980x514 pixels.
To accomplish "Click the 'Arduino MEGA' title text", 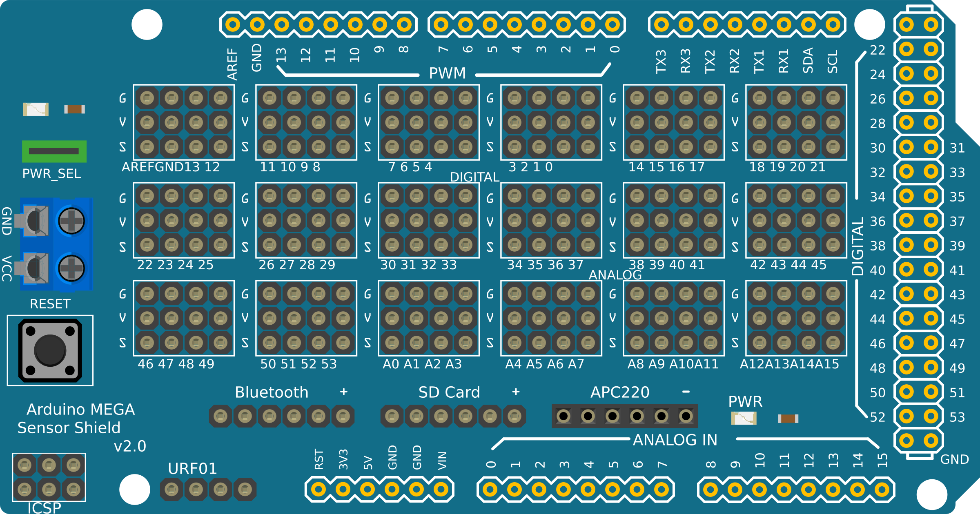I will [x=81, y=410].
